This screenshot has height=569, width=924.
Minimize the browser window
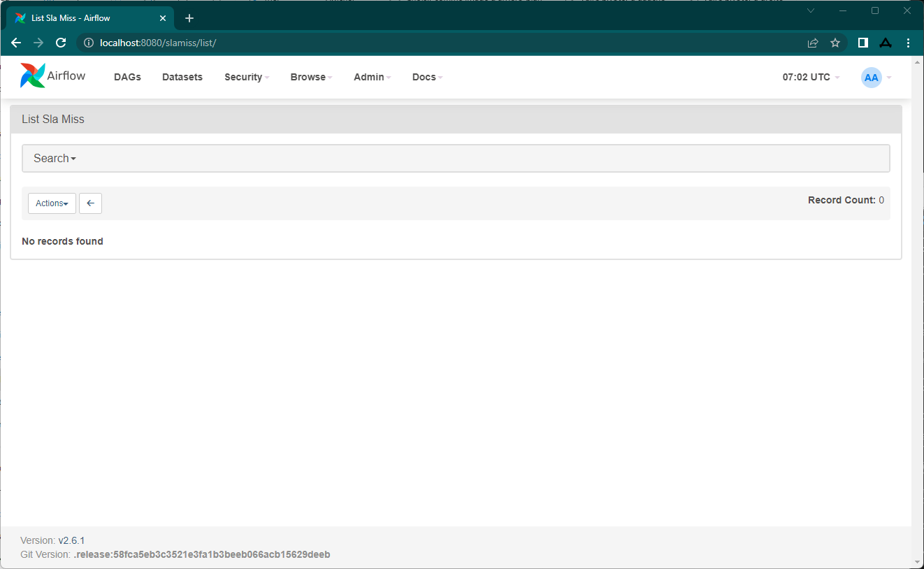click(x=843, y=10)
